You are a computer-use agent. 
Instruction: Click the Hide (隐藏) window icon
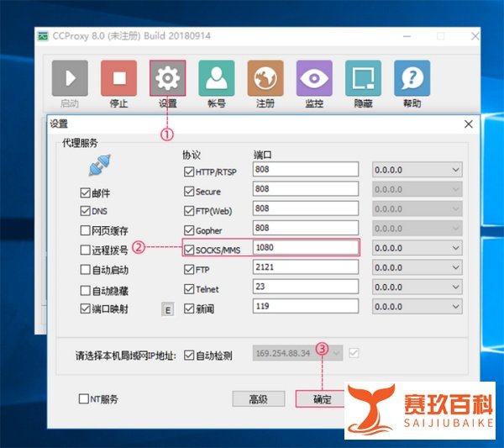363,78
